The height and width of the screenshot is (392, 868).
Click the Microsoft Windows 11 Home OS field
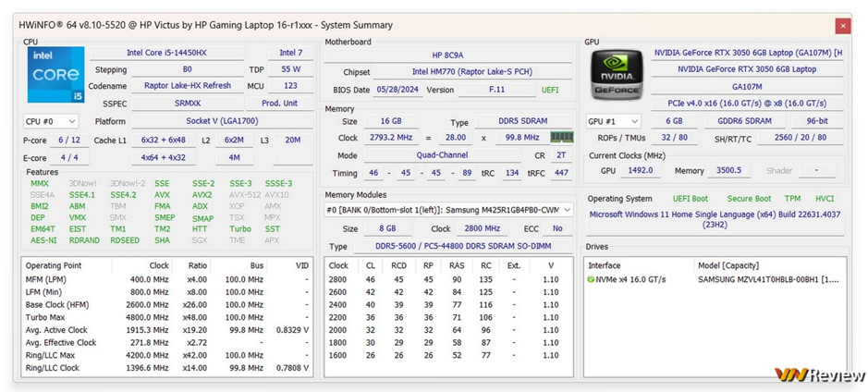[715, 220]
